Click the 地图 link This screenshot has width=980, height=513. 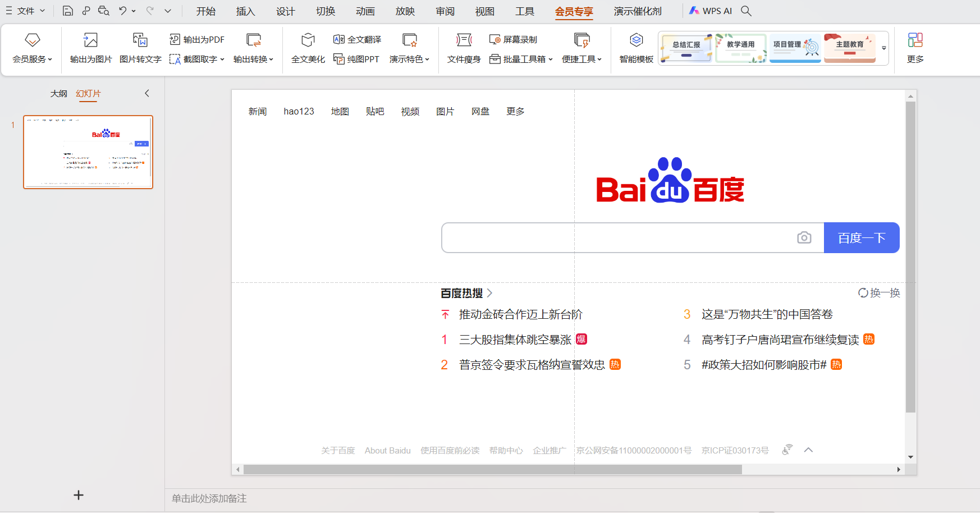point(340,111)
